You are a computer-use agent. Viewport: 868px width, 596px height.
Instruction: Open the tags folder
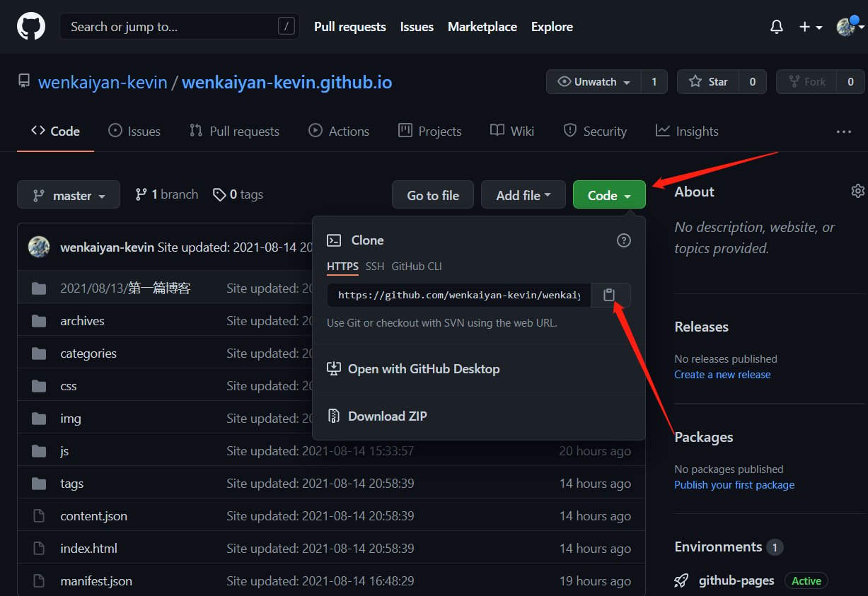pos(72,484)
